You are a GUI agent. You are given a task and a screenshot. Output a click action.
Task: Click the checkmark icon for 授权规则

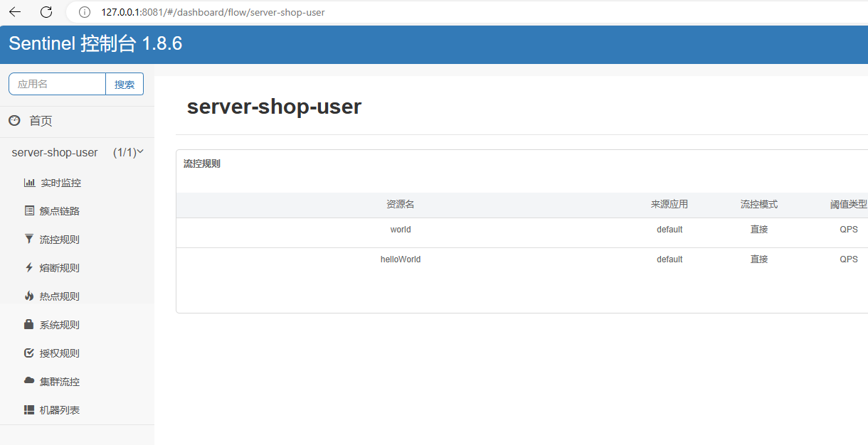29,353
